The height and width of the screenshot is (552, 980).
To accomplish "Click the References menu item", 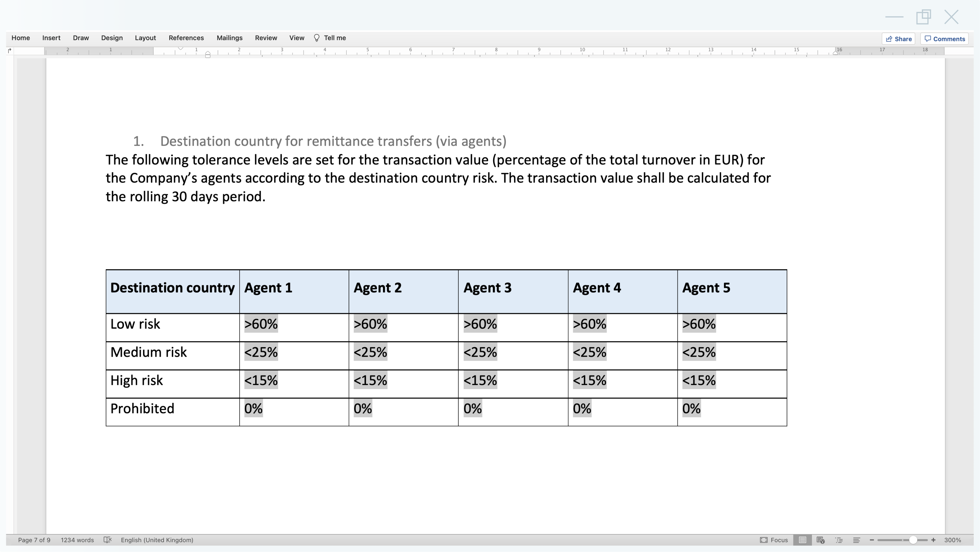I will [186, 38].
